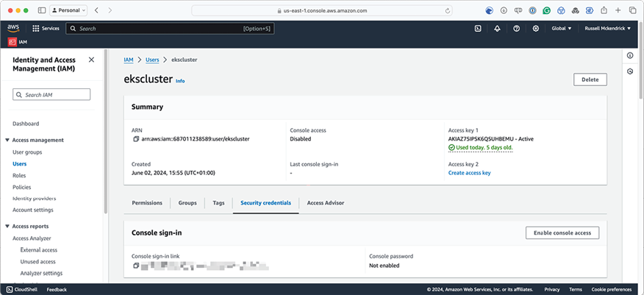Screen dimensions: 644x295
Task: Open Feedback in the footer
Action: [x=57, y=289]
